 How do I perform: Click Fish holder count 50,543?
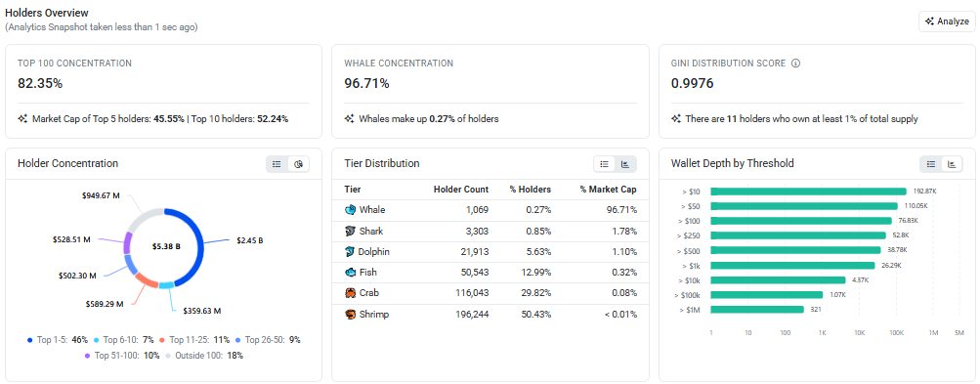(x=474, y=272)
